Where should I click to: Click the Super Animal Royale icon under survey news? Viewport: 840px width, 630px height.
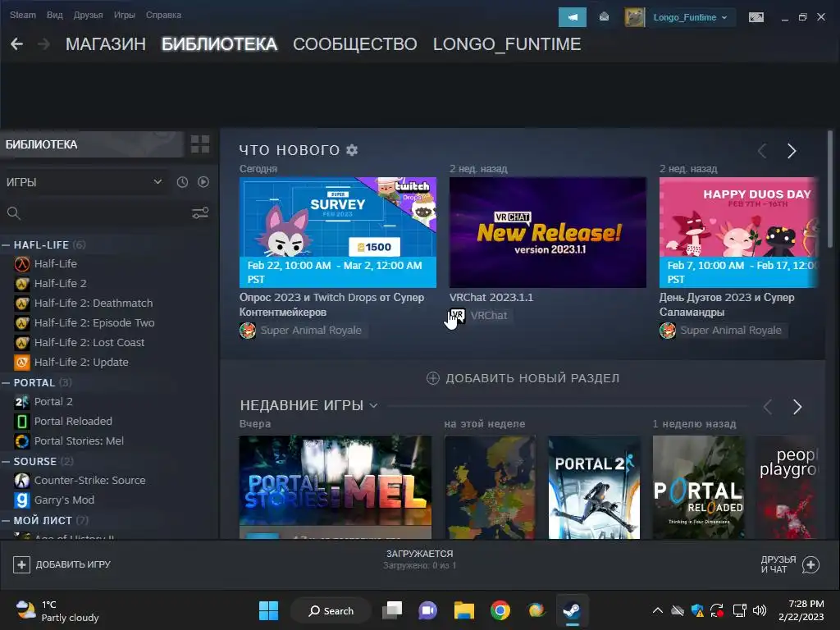pyautogui.click(x=248, y=331)
